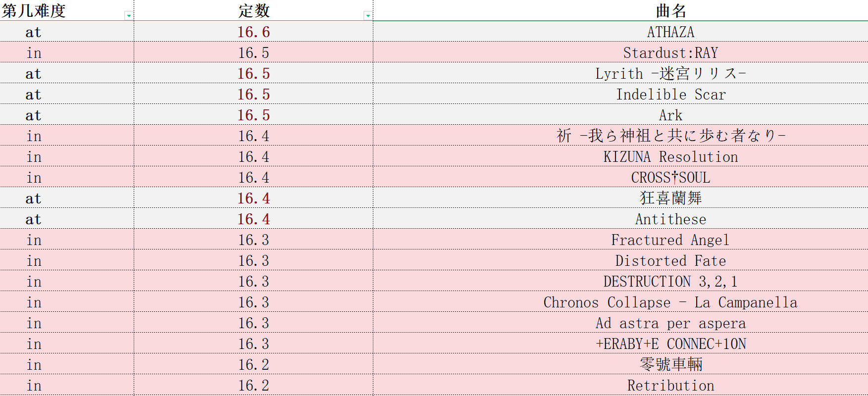Select the 零號車輛 cell
868x396 pixels.
[x=620, y=364]
